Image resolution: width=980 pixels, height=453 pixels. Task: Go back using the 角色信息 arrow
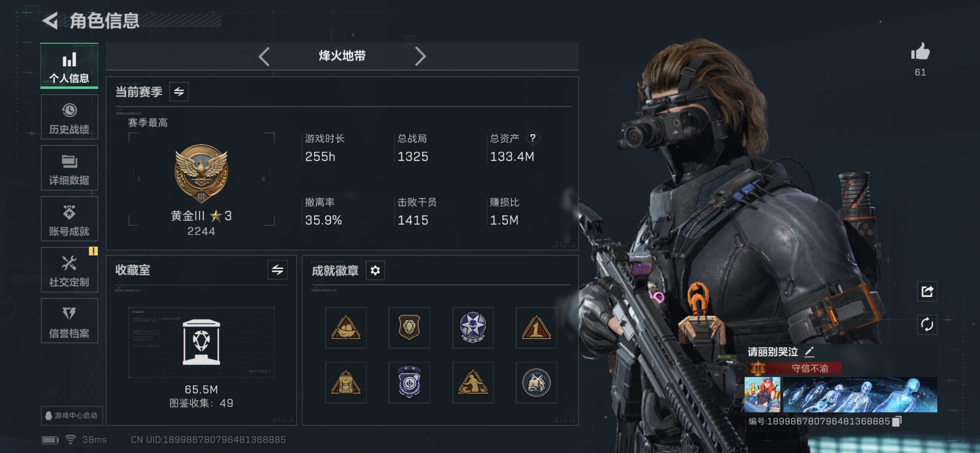(50, 20)
